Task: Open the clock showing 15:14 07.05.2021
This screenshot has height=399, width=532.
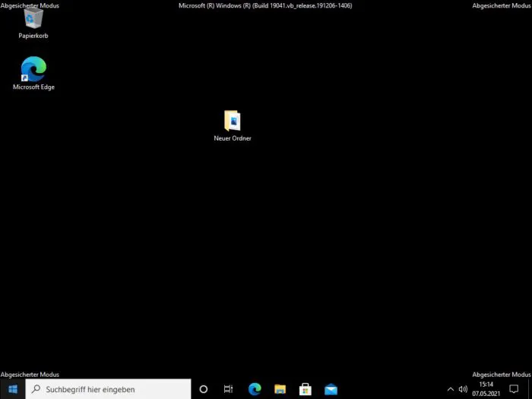Action: [x=486, y=389]
